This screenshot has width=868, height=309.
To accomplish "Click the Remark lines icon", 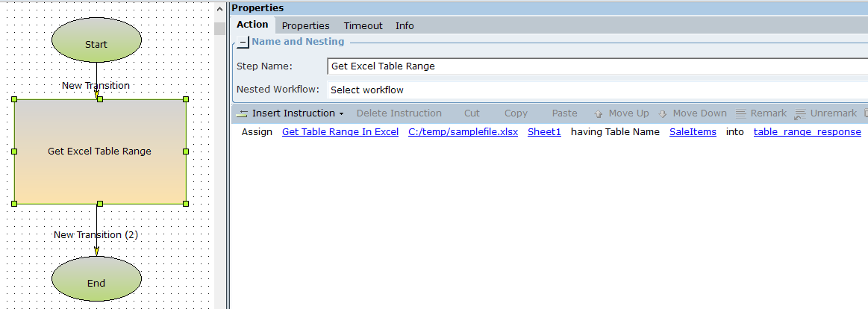I will (741, 114).
